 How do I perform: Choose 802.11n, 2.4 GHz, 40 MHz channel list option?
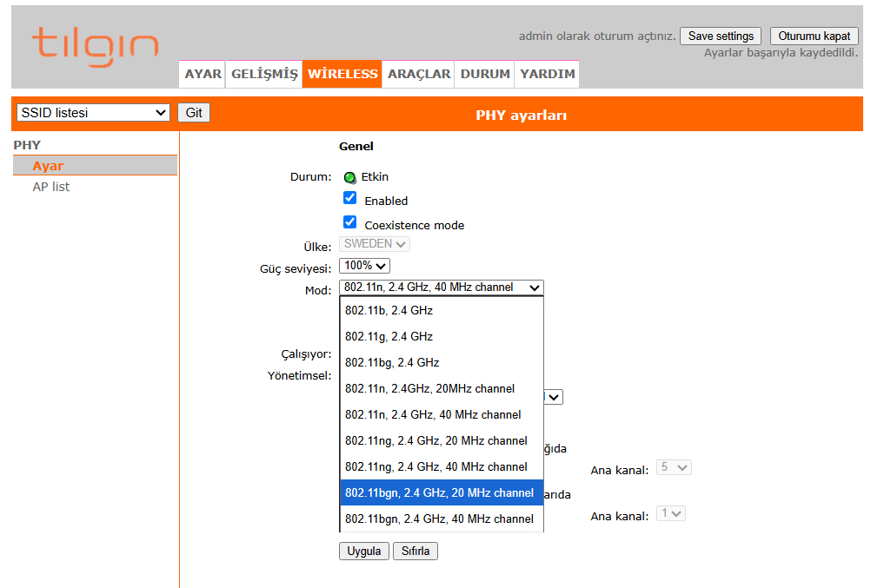442,415
